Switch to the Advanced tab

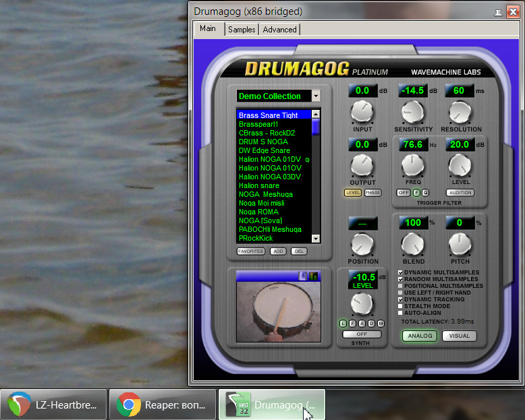(x=279, y=30)
